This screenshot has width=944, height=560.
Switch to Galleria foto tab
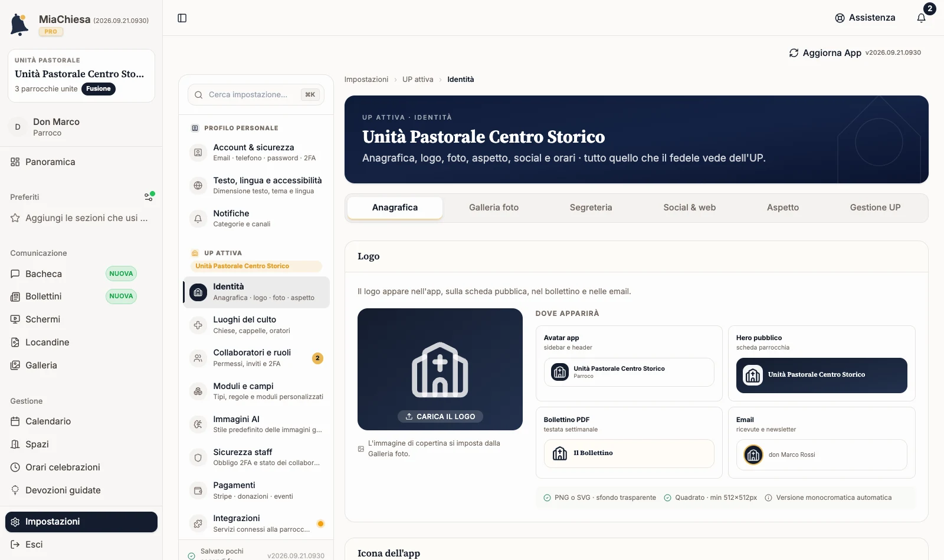coord(494,207)
